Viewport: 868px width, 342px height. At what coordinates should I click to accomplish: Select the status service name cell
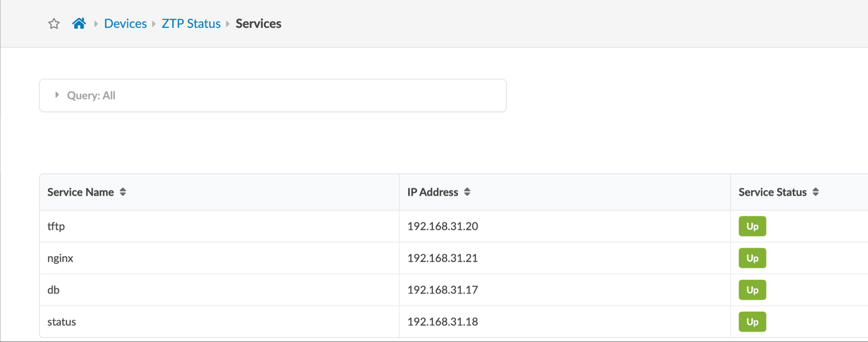coord(62,322)
